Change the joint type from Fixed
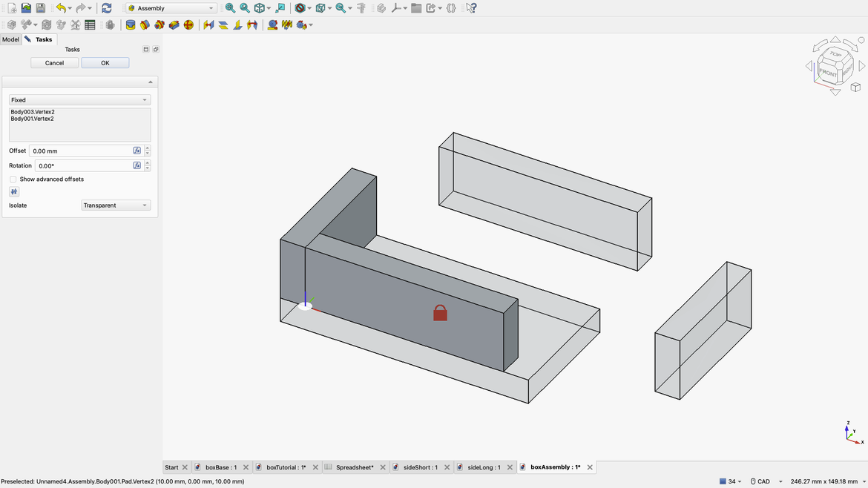 [x=79, y=99]
